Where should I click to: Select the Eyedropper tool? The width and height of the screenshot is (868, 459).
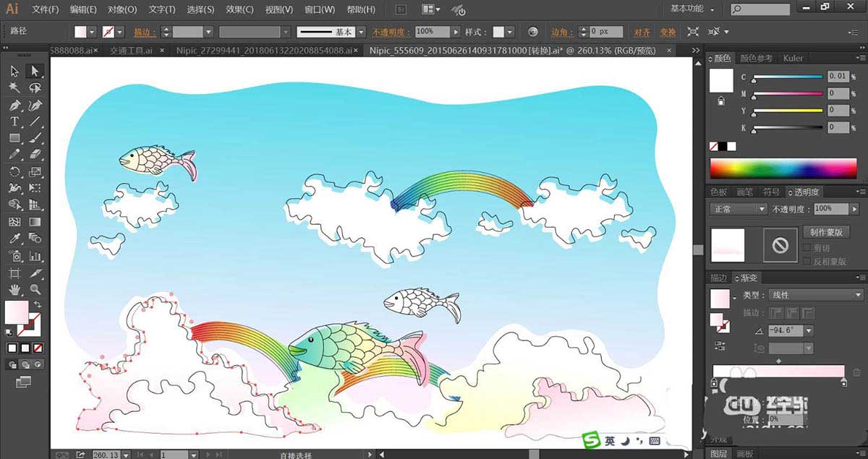(x=14, y=239)
